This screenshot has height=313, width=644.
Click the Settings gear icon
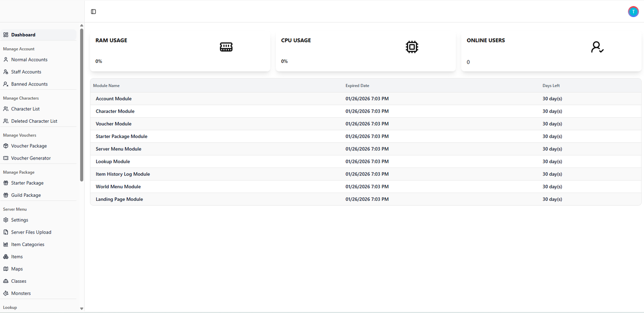coord(6,220)
